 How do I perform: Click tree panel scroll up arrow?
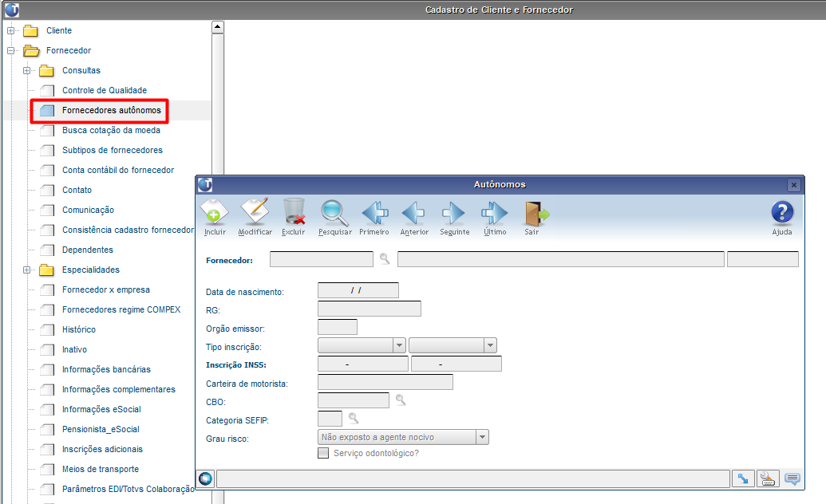click(x=218, y=27)
